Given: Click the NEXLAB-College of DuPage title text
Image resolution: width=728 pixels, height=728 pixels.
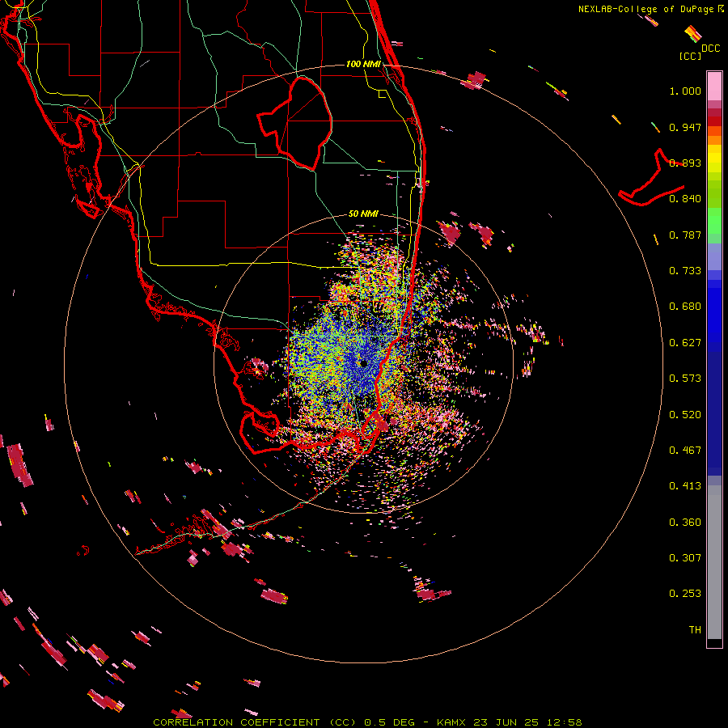Looking at the screenshot, I should tap(645, 9).
